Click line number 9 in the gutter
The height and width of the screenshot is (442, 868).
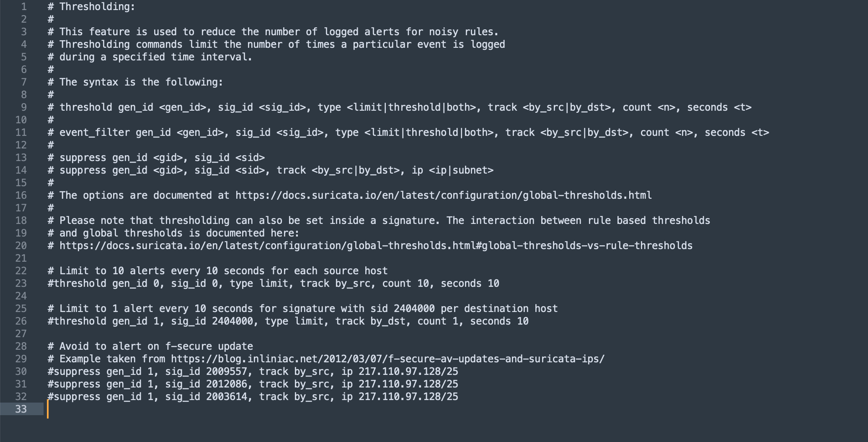pos(23,107)
